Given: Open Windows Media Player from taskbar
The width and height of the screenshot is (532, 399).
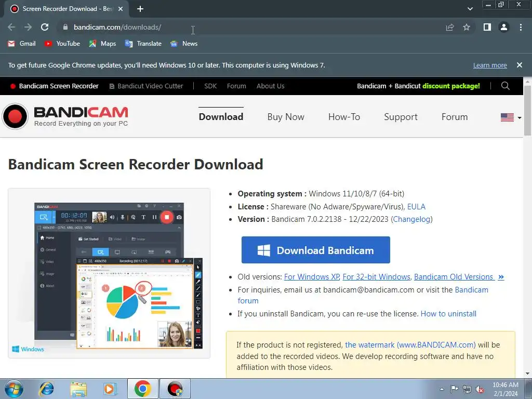Looking at the screenshot, I should pos(110,389).
